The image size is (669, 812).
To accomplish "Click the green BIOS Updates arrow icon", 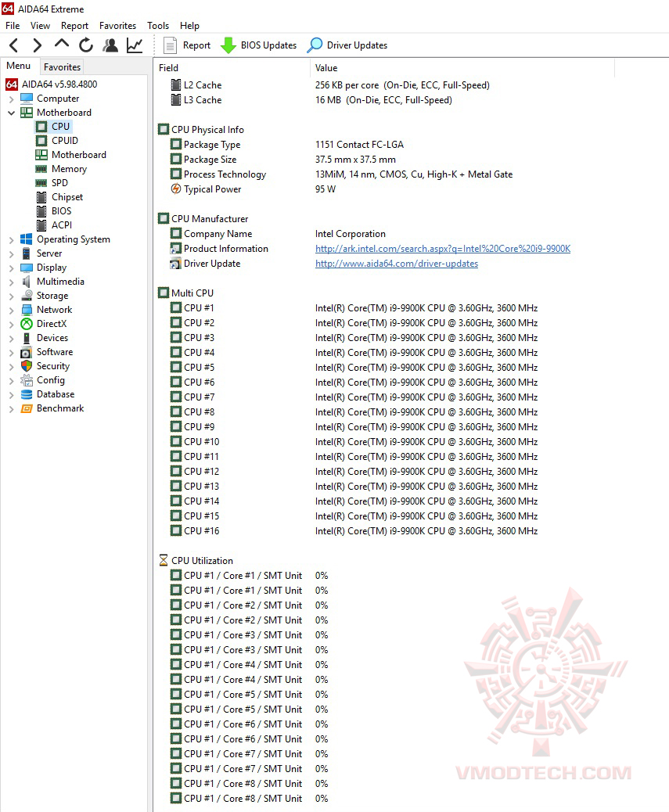I will [228, 45].
